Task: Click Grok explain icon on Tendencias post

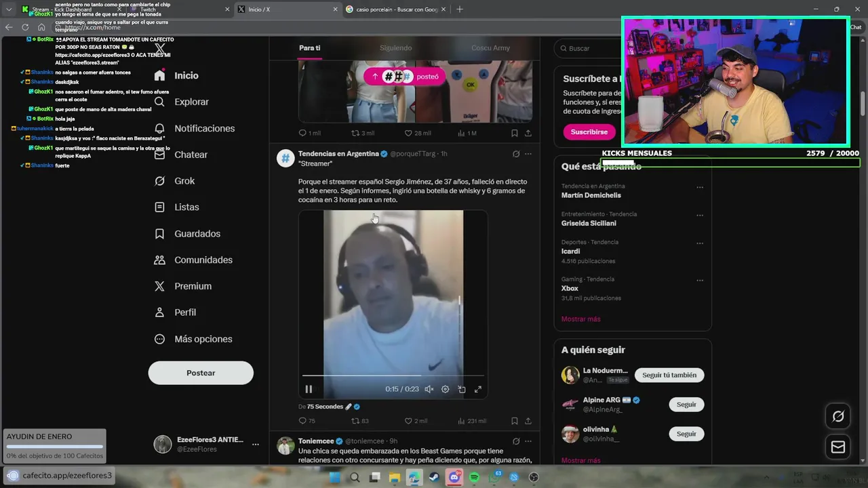Action: (x=516, y=154)
